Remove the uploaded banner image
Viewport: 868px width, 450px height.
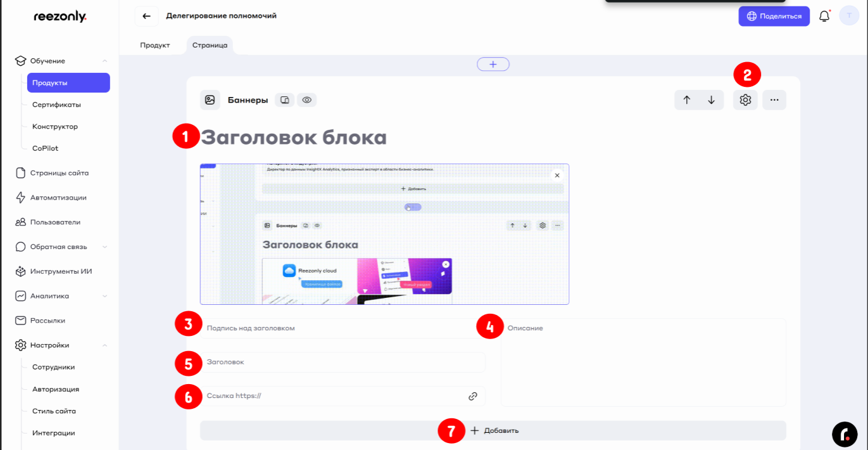click(557, 176)
